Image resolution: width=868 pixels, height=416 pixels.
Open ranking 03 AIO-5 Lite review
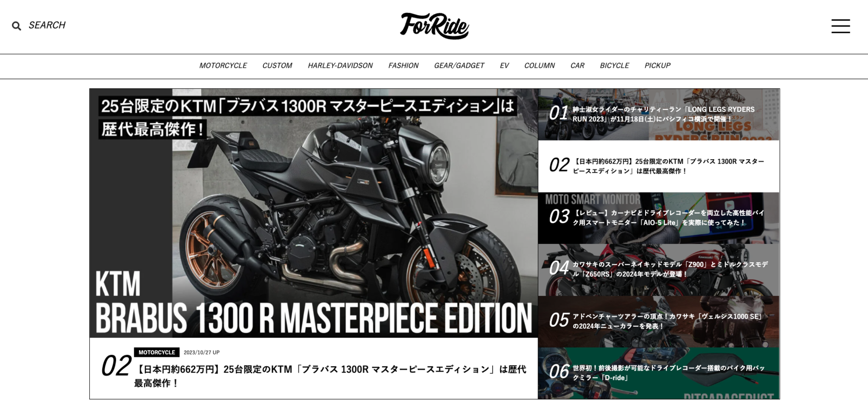click(659, 218)
